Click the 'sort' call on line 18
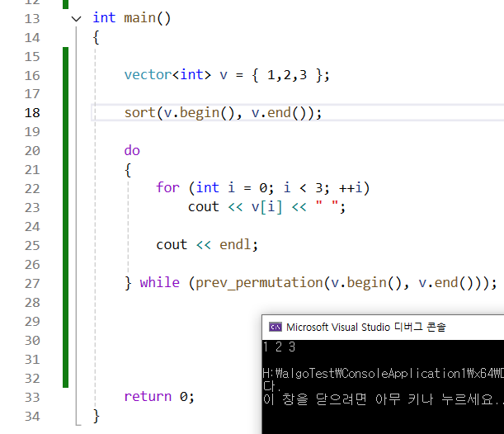 pyautogui.click(x=140, y=113)
